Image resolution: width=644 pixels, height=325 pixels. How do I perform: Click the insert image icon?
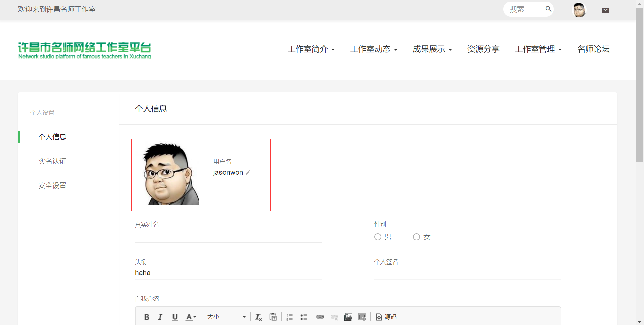click(348, 317)
